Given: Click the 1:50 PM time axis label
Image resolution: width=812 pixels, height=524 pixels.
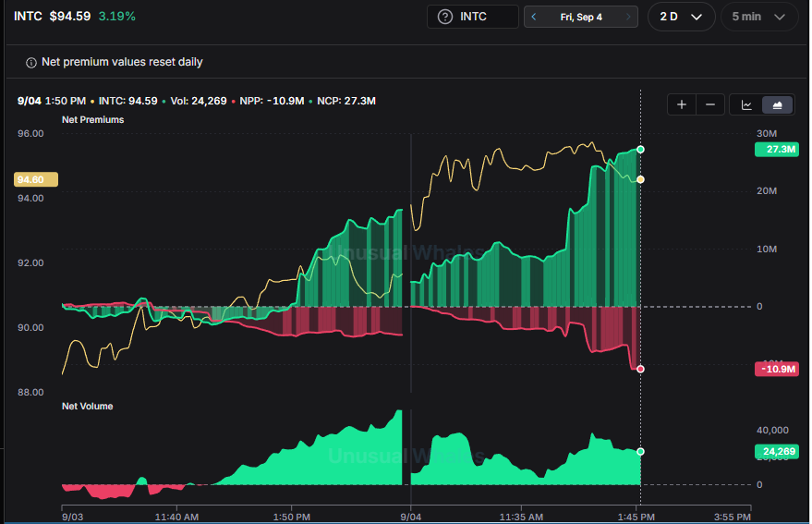Looking at the screenshot, I should 292,517.
